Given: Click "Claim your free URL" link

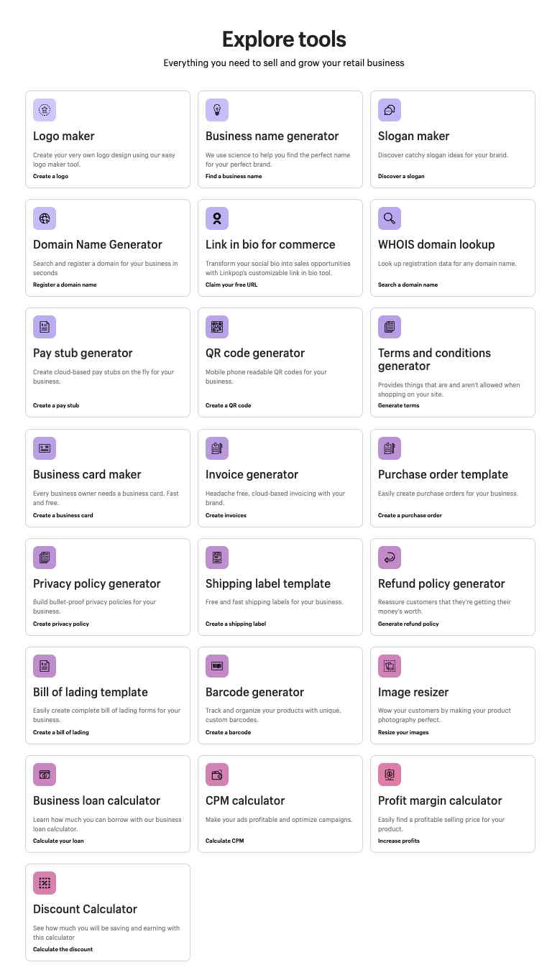Looking at the screenshot, I should click(231, 285).
